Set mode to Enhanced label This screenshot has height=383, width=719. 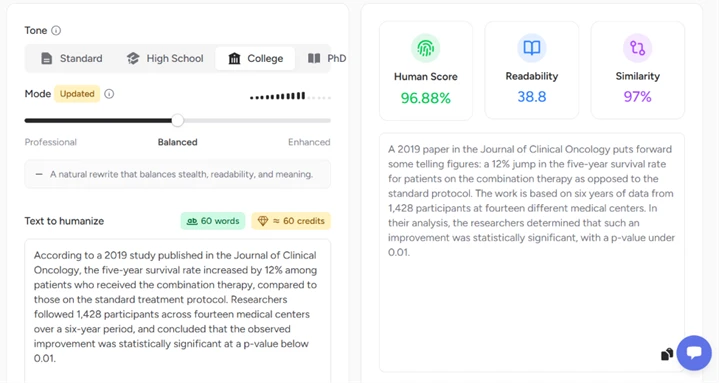click(x=309, y=142)
